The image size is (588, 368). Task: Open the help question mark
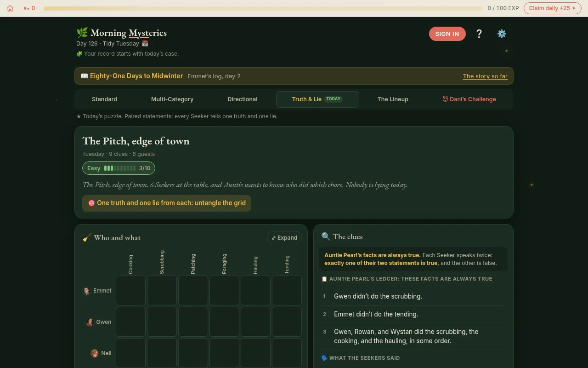click(x=479, y=34)
